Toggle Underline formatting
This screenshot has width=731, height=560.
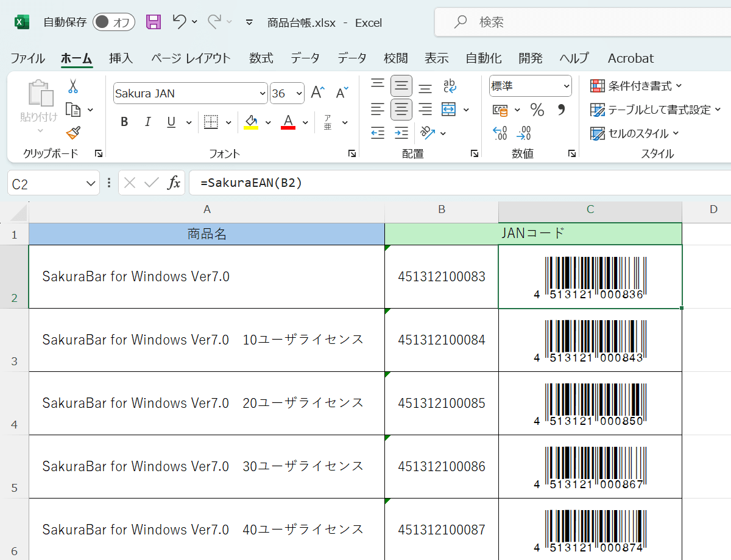click(171, 122)
